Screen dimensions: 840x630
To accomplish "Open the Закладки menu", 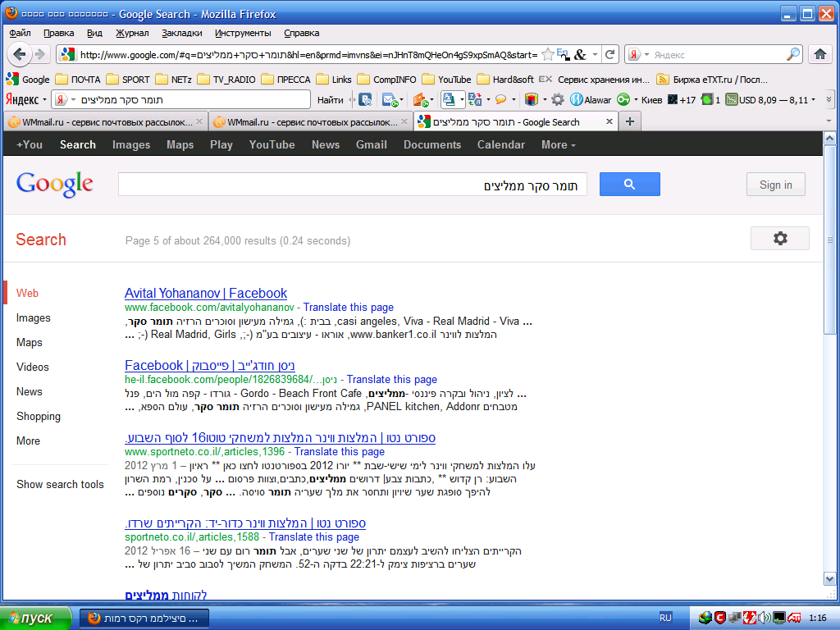I will 181,33.
